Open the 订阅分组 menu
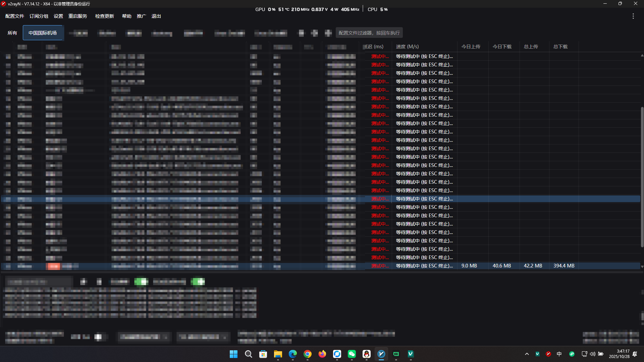 39,16
